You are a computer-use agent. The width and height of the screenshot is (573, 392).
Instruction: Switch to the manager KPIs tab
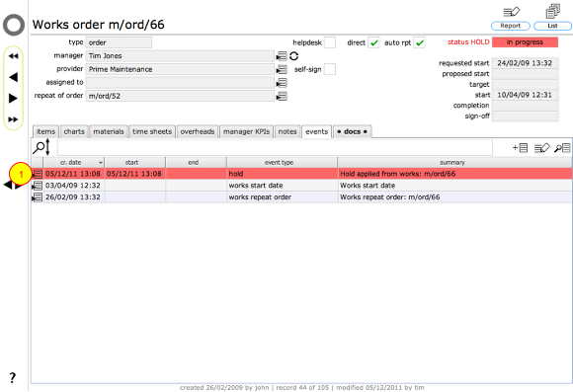[x=246, y=131]
